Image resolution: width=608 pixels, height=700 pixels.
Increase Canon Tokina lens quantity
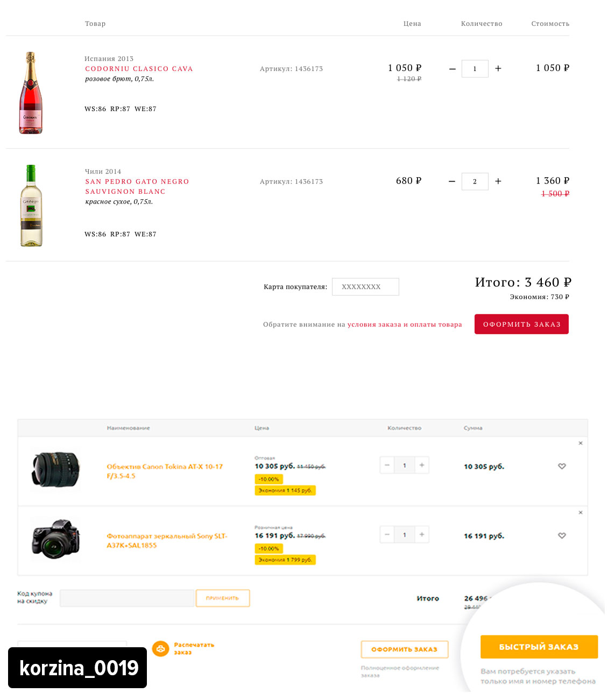422,465
